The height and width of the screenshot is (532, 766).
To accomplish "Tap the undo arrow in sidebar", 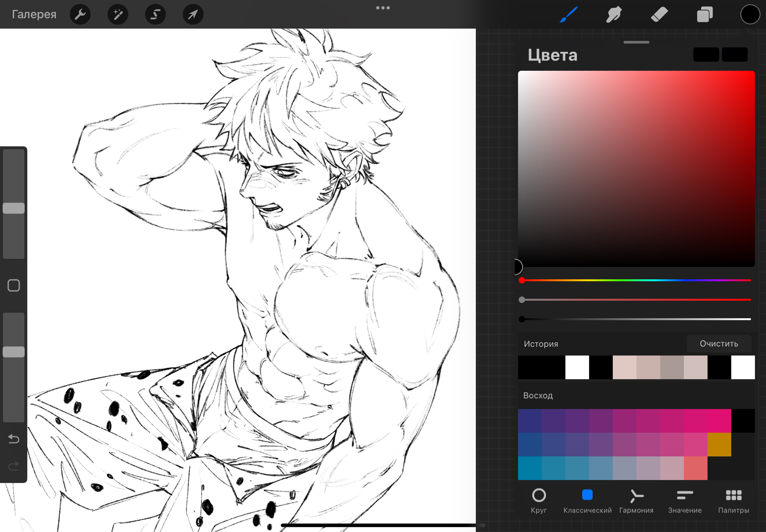I will [x=14, y=439].
